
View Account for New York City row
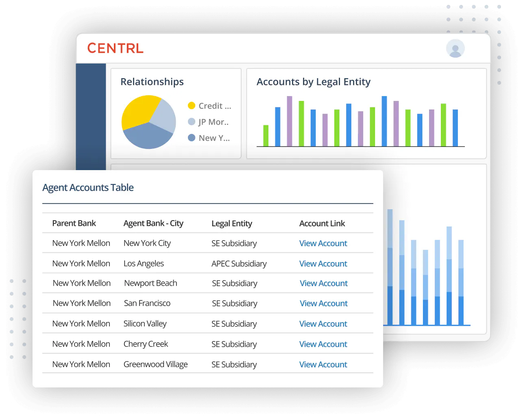point(323,243)
